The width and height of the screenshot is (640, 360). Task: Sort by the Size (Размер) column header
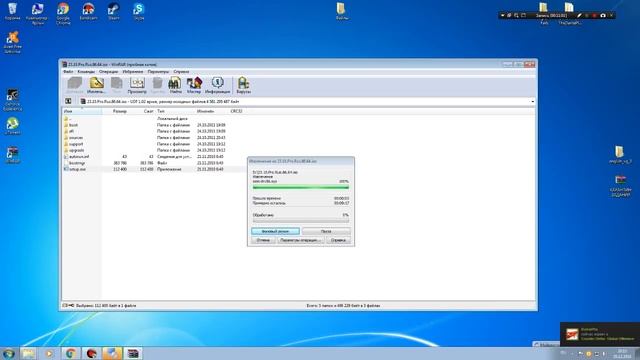pos(115,111)
